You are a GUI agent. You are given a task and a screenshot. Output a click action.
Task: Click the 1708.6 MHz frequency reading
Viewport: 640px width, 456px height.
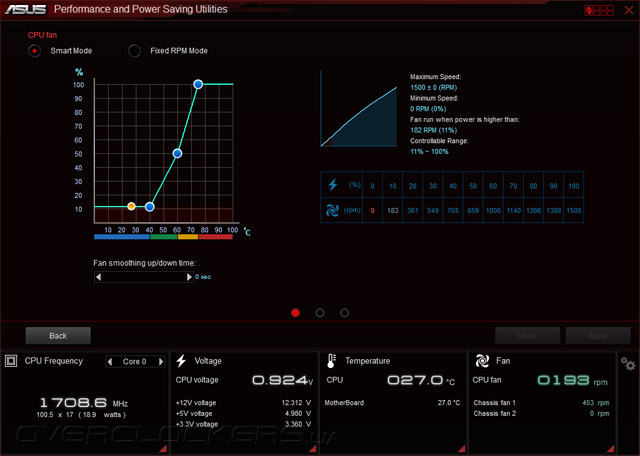click(x=84, y=403)
